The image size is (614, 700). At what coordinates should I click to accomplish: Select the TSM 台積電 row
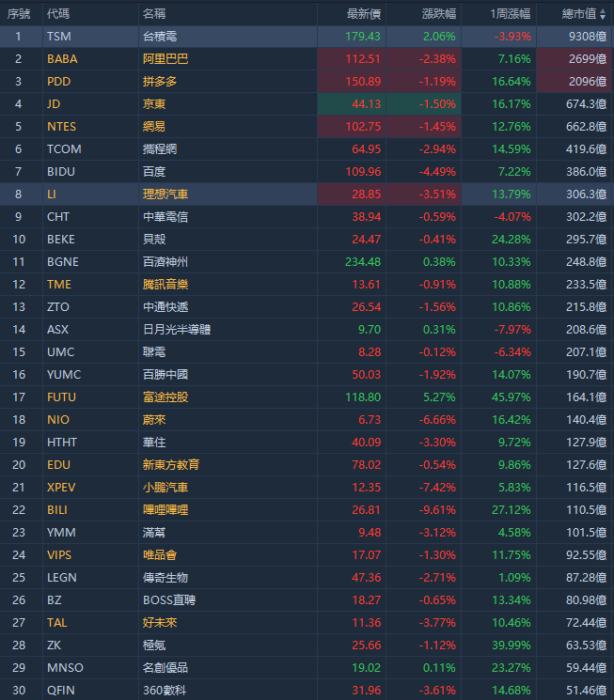165,37
